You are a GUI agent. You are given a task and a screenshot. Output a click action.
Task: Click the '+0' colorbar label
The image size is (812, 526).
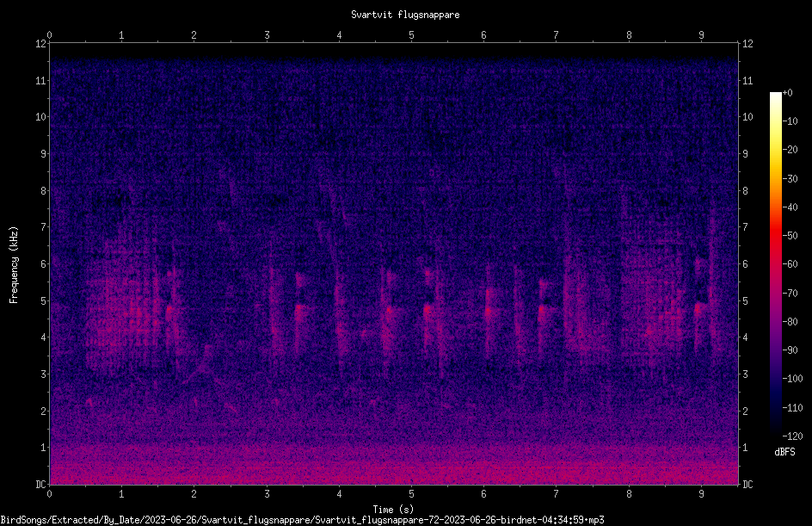point(788,93)
